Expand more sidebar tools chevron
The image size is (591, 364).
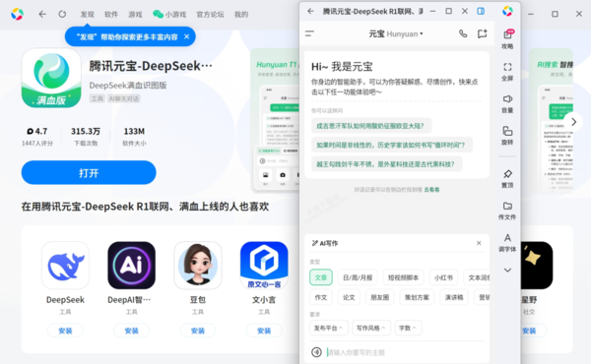pyautogui.click(x=507, y=270)
